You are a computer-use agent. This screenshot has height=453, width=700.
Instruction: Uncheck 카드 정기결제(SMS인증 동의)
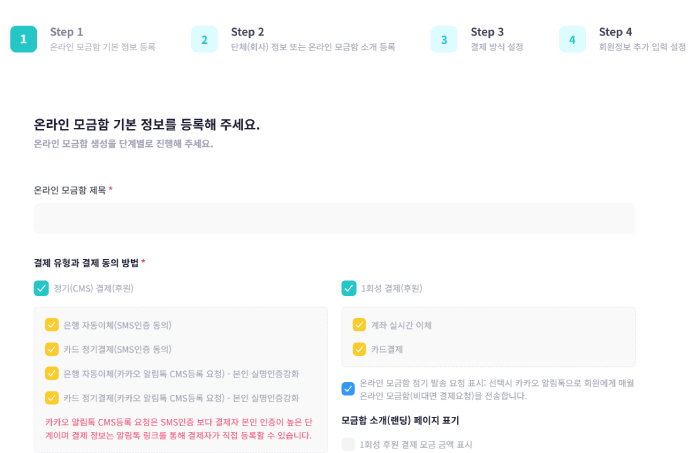[x=52, y=349]
